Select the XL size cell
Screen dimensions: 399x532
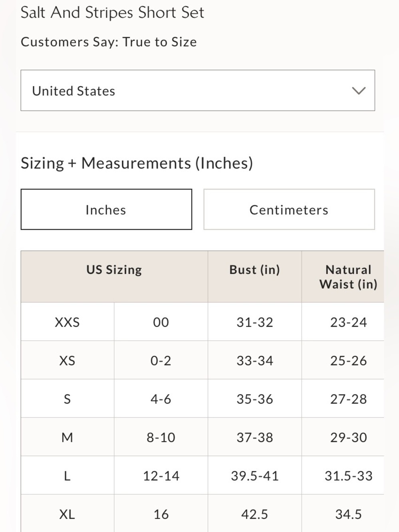(x=67, y=513)
